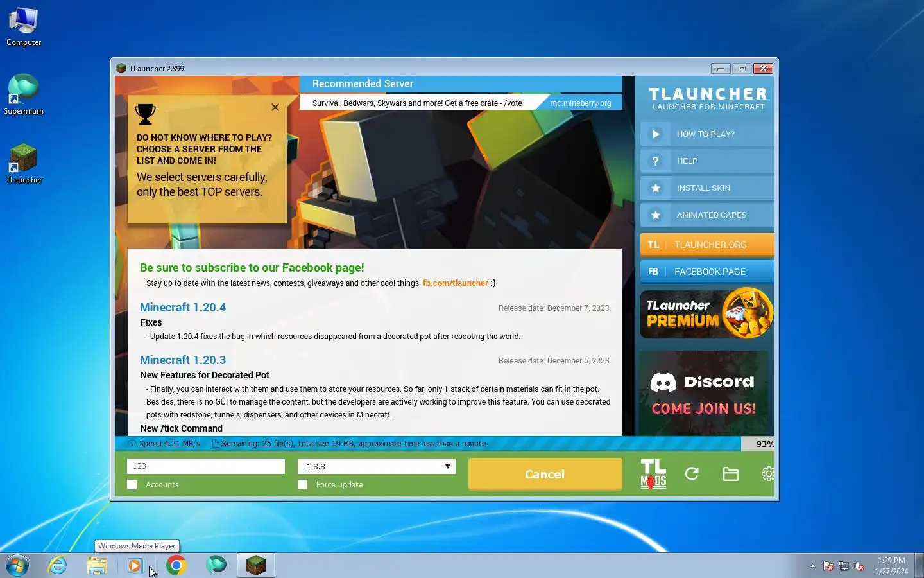The image size is (924, 578).
Task: Click the 'Remaining: 25 file(s)' status text
Action: tap(354, 444)
